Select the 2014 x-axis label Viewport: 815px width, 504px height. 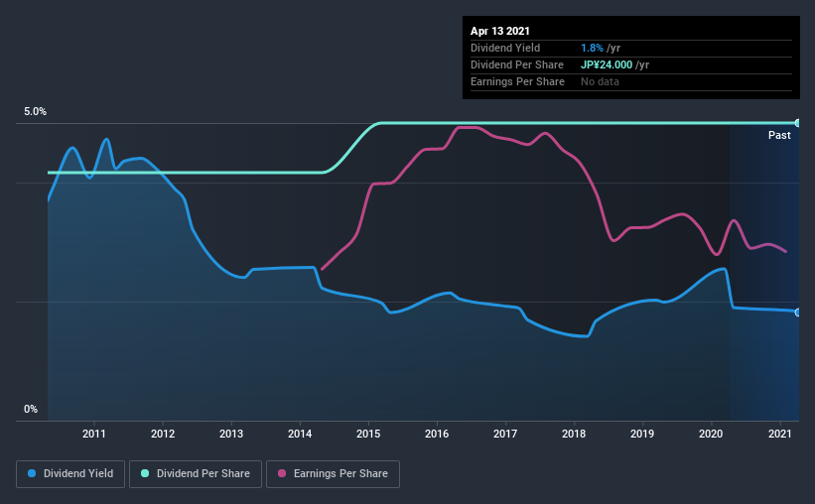(x=300, y=434)
